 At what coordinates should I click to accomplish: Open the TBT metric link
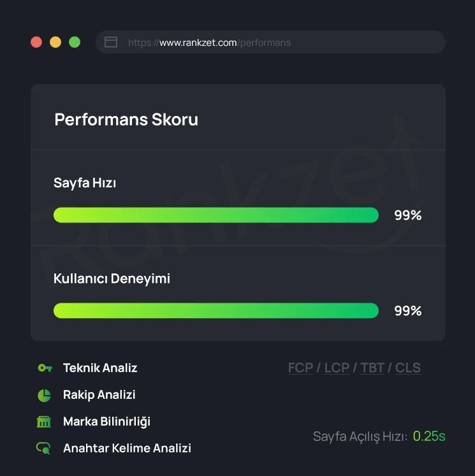372,368
